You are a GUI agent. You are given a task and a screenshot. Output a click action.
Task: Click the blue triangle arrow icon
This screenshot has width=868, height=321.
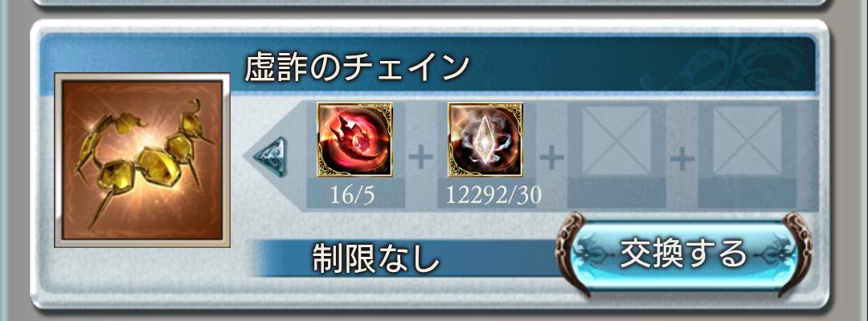[x=271, y=156]
